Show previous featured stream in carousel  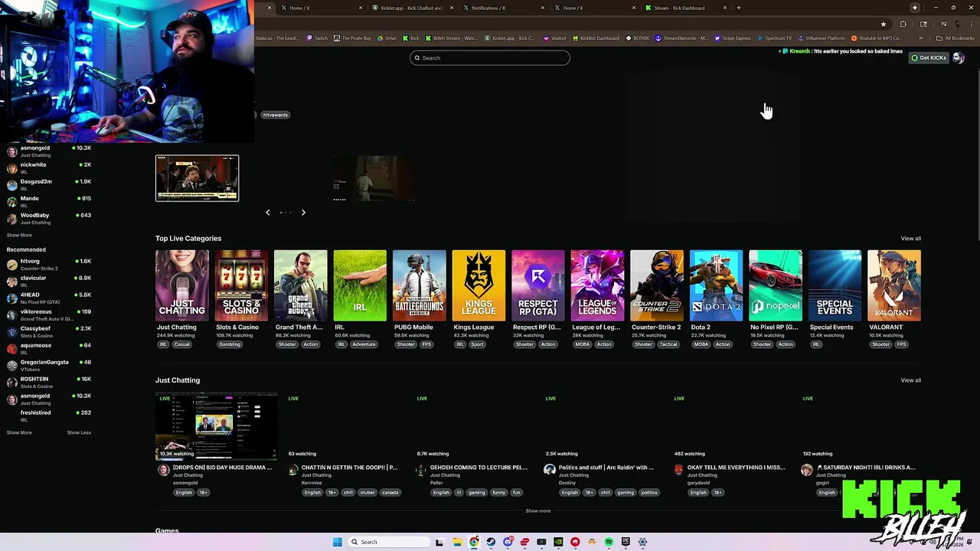267,212
